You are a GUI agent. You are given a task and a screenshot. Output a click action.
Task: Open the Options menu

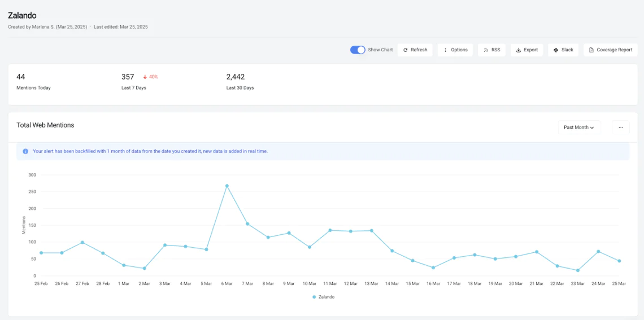tap(455, 50)
